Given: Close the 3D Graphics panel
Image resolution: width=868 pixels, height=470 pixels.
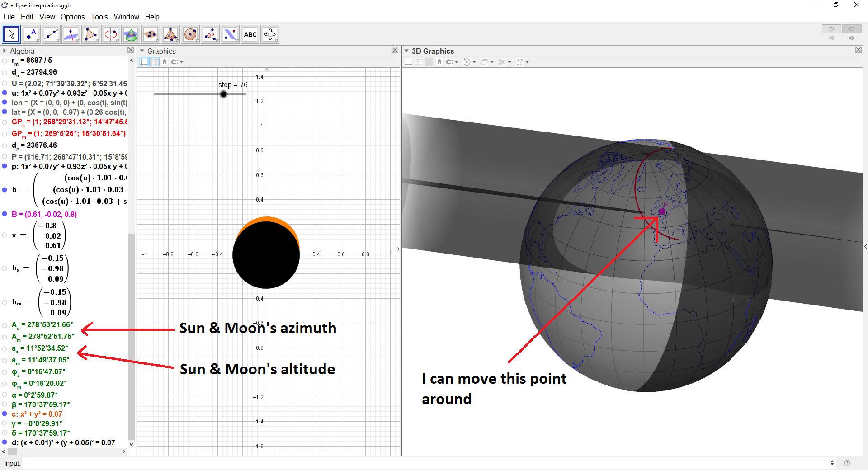Looking at the screenshot, I should (859, 50).
